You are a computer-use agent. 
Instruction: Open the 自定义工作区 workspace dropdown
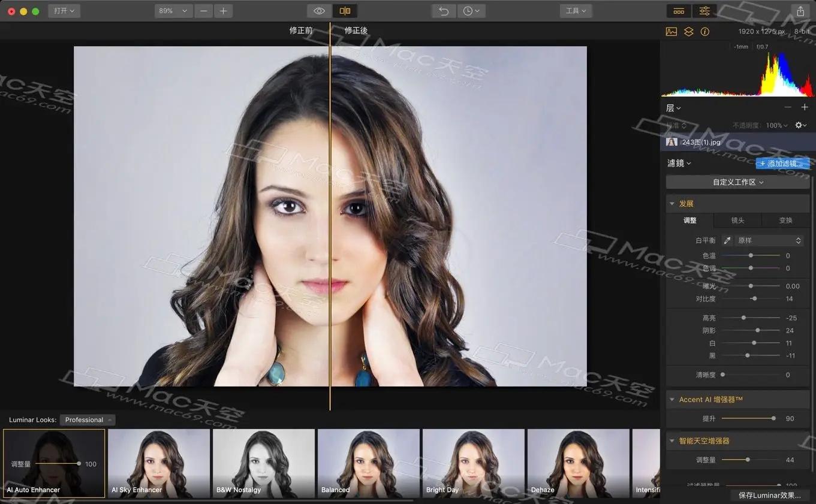pos(738,182)
